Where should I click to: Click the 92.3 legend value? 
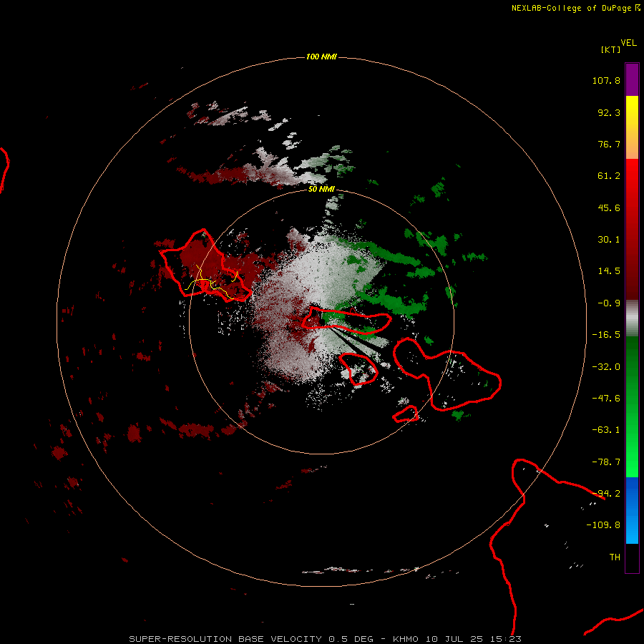coord(609,112)
